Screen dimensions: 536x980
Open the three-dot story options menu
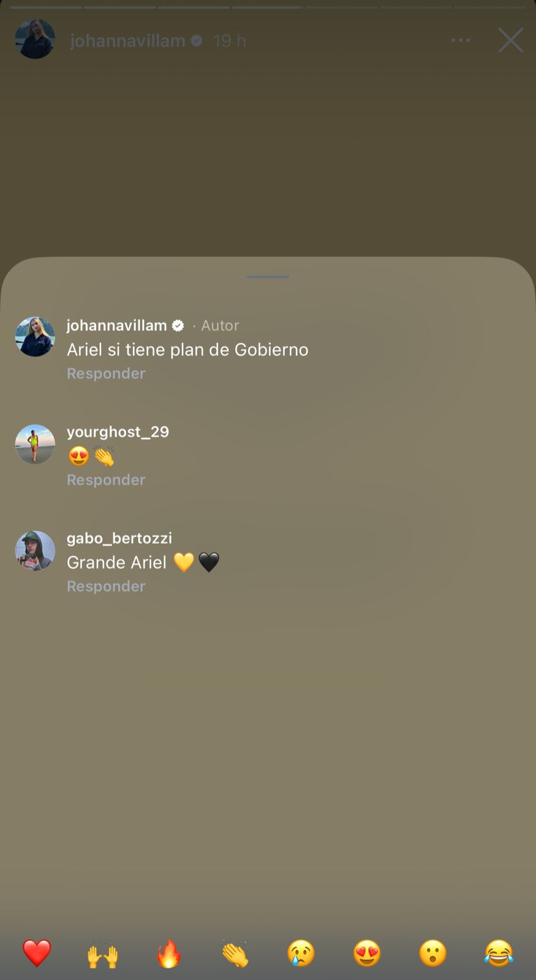[461, 40]
